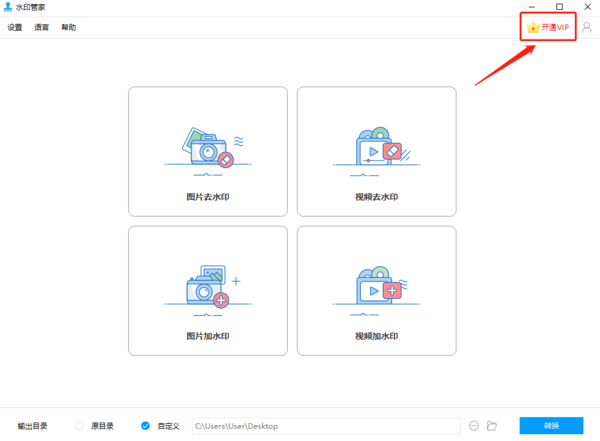This screenshot has width=600, height=441.
Task: Click the clear path minus icon
Action: coord(474,426)
